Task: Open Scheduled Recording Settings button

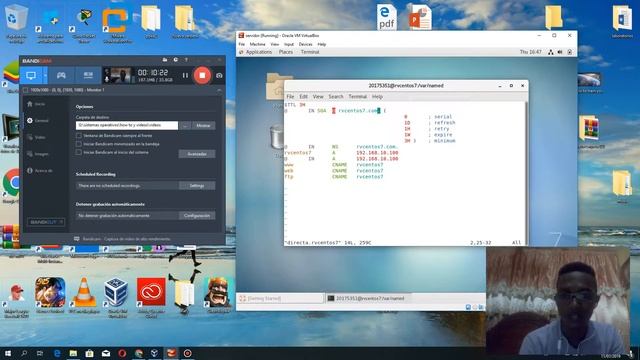Action: click(x=197, y=186)
